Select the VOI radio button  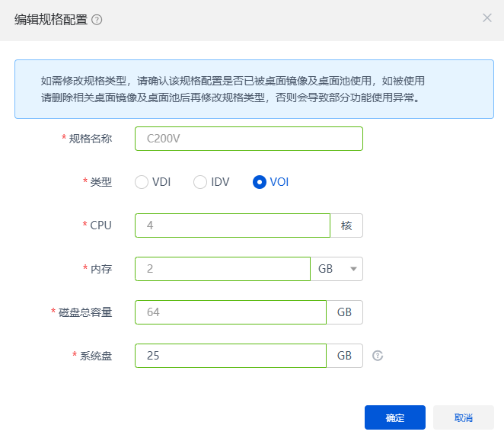[260, 182]
